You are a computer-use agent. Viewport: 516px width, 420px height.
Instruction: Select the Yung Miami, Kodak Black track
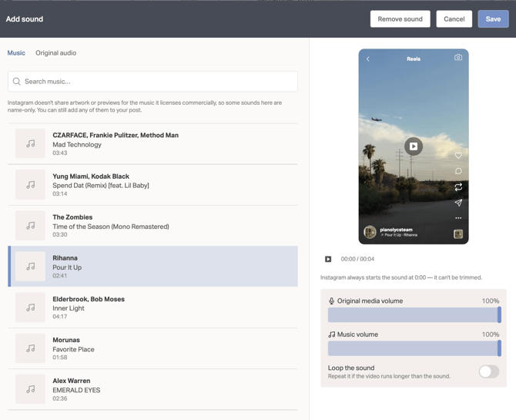pos(152,184)
